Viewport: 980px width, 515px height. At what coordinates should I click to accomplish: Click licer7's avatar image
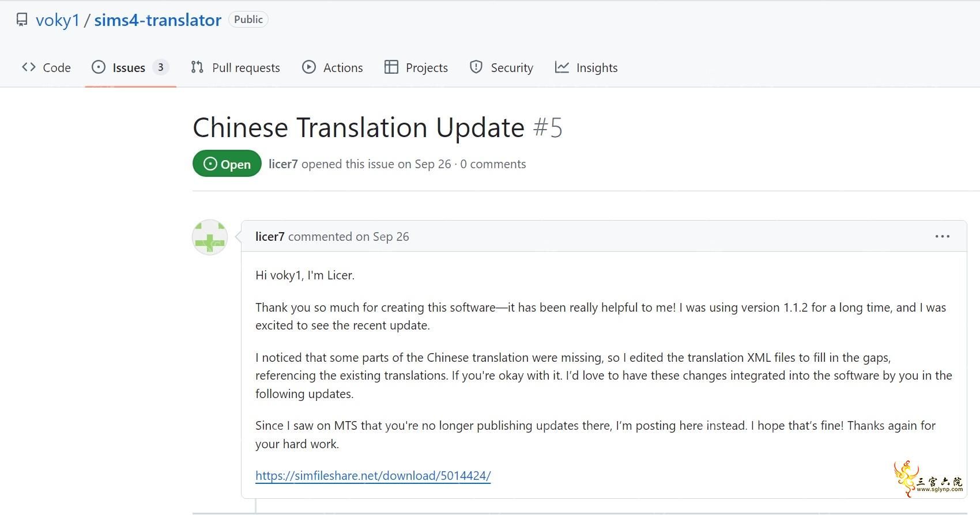tap(210, 237)
